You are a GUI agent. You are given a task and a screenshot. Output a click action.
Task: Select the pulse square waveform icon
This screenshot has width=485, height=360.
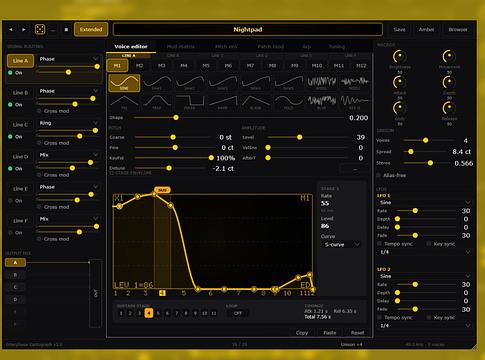coord(190,102)
